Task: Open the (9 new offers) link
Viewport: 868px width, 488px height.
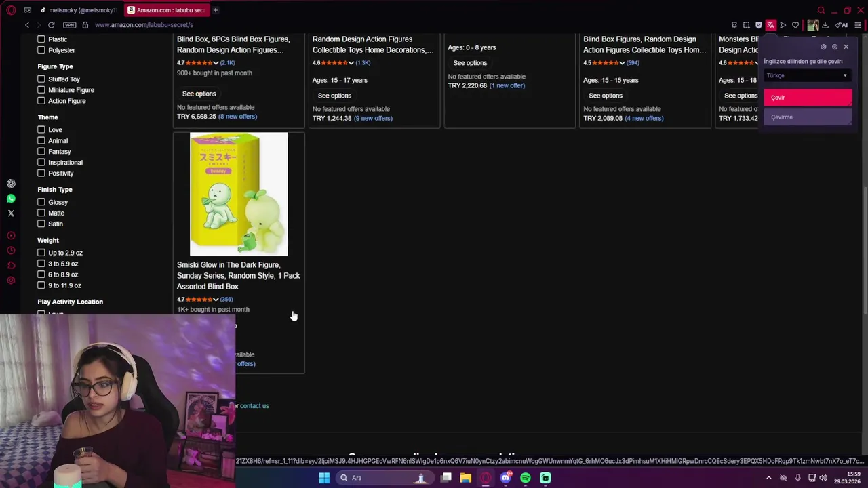Action: coord(373,118)
